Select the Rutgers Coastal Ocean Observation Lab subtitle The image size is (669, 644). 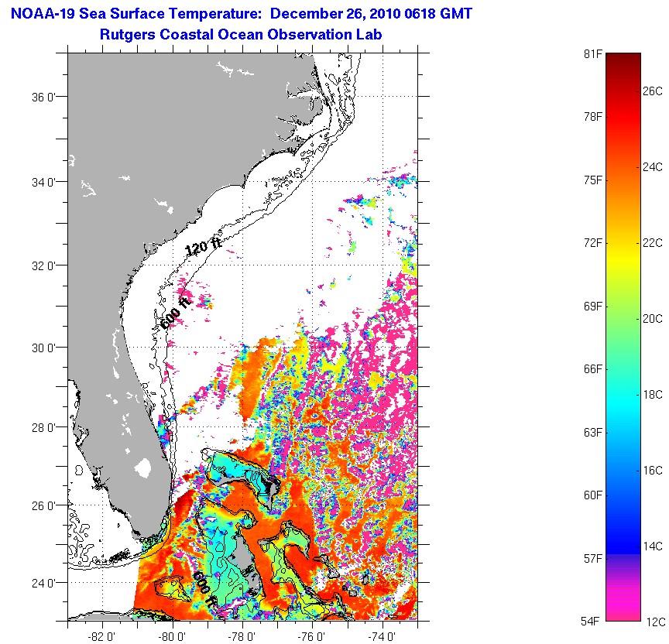pos(241,34)
